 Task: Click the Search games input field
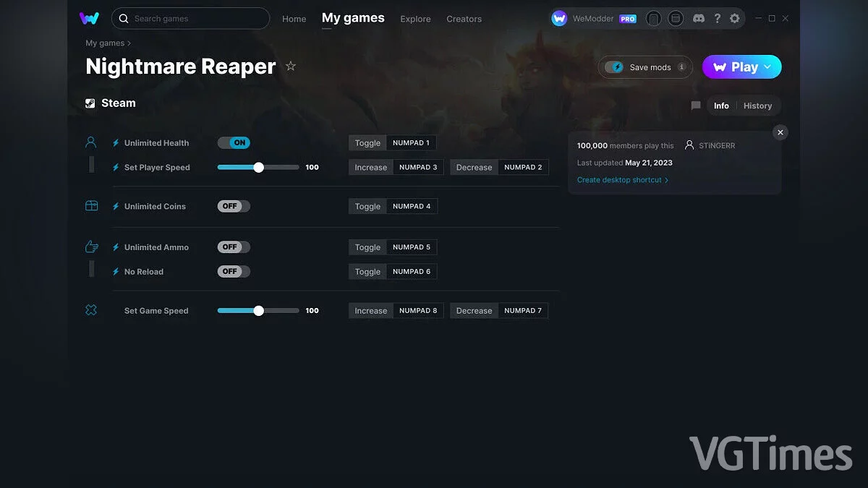190,19
